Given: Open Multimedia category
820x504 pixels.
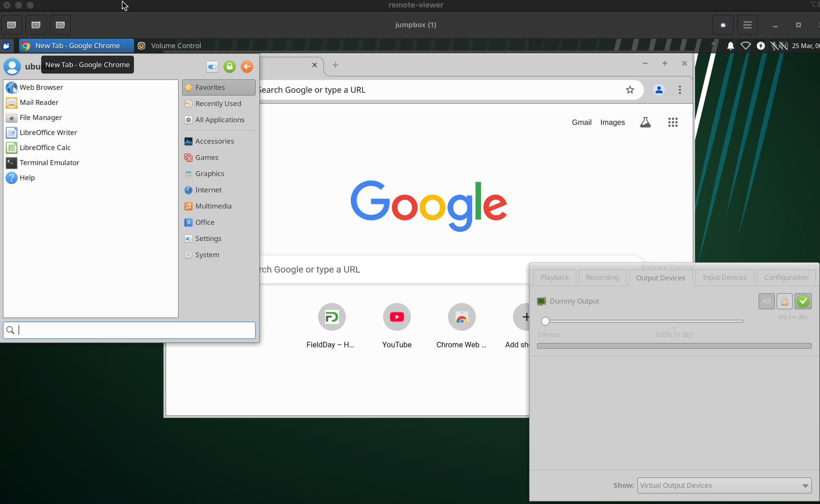Looking at the screenshot, I should pos(219,206).
